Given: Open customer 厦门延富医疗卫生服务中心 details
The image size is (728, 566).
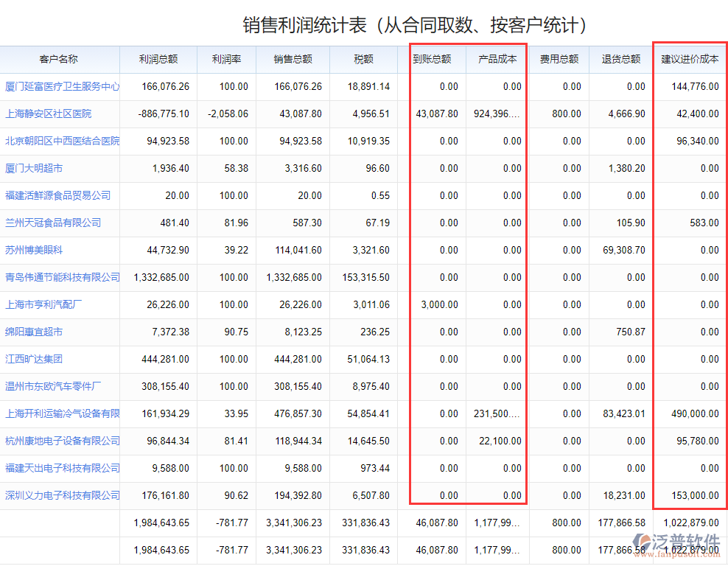Looking at the screenshot, I should [x=59, y=86].
